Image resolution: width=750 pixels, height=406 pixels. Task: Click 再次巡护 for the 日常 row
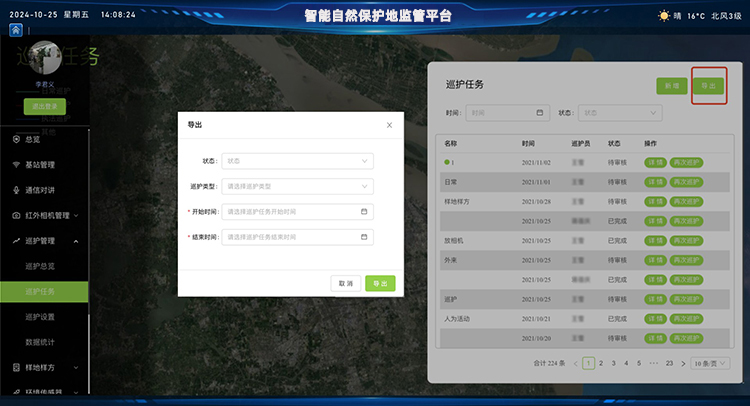pos(686,182)
